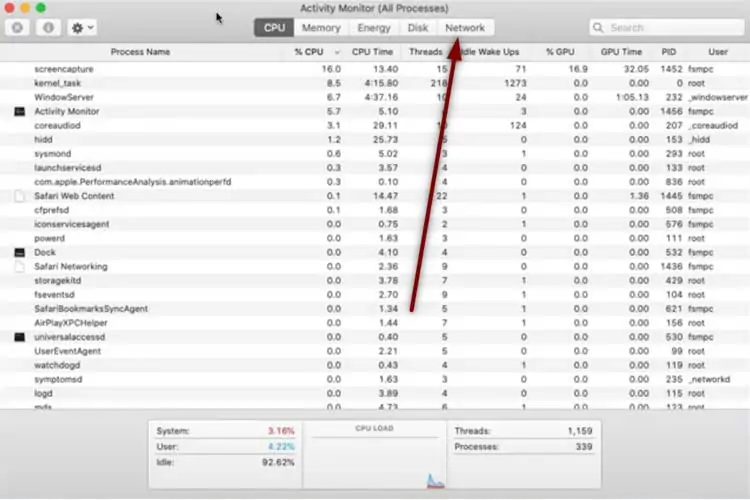The height and width of the screenshot is (500, 750).
Task: Switch to the Energy tab
Action: (x=374, y=28)
